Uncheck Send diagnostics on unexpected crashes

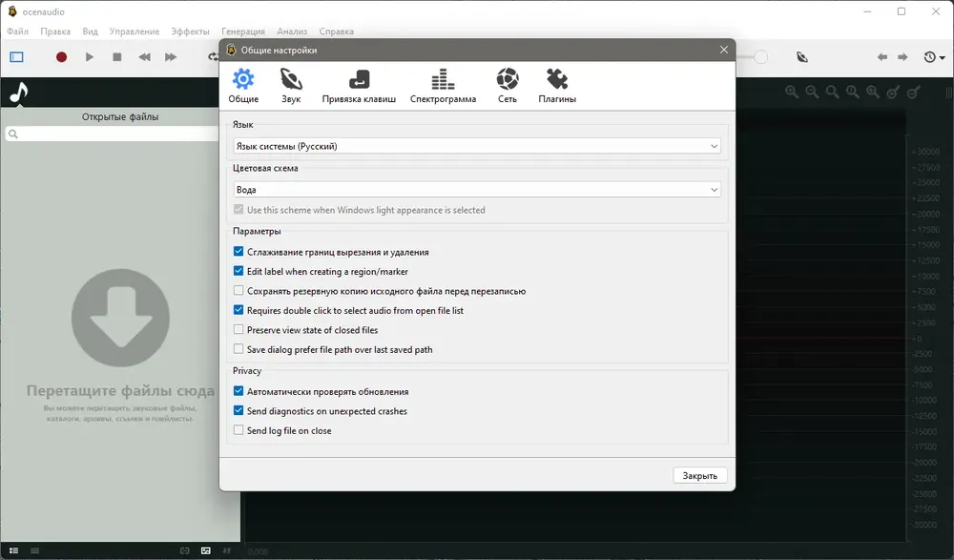(238, 411)
